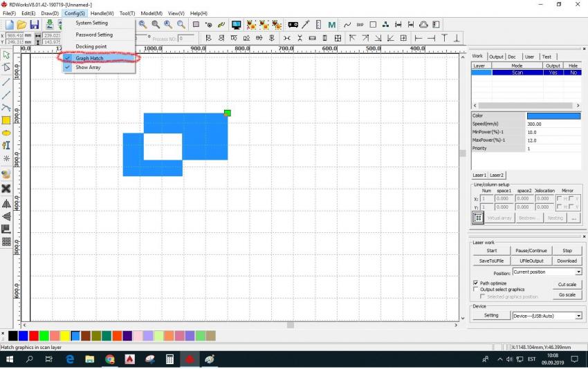Enable Output select graphics checkbox
Viewport: 588px width, 369px height.
pos(475,290)
